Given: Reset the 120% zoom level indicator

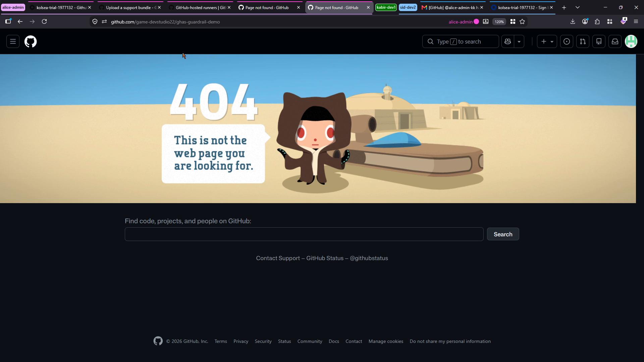Looking at the screenshot, I should click(x=499, y=21).
